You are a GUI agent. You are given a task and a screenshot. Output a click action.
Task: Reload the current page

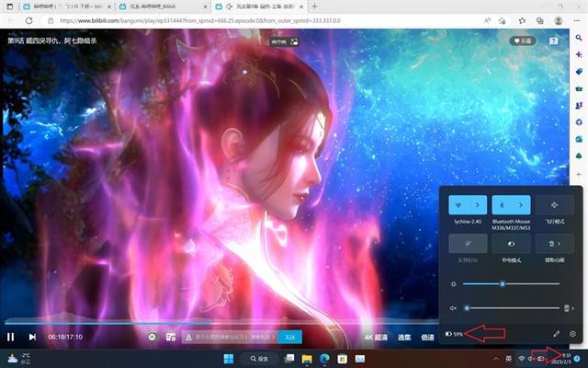(x=28, y=20)
